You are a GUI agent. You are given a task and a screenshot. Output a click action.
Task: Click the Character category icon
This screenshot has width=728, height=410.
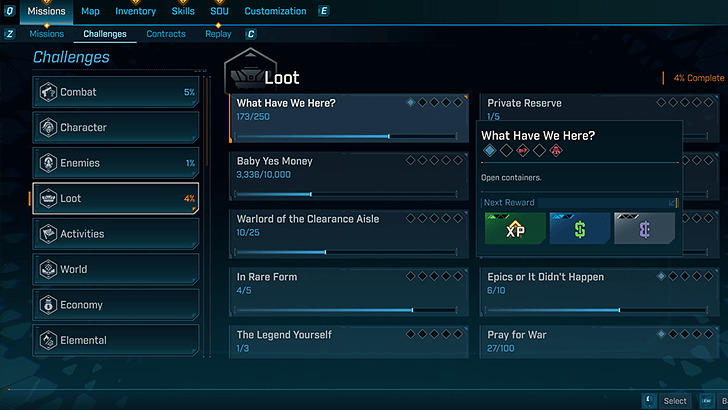point(47,128)
